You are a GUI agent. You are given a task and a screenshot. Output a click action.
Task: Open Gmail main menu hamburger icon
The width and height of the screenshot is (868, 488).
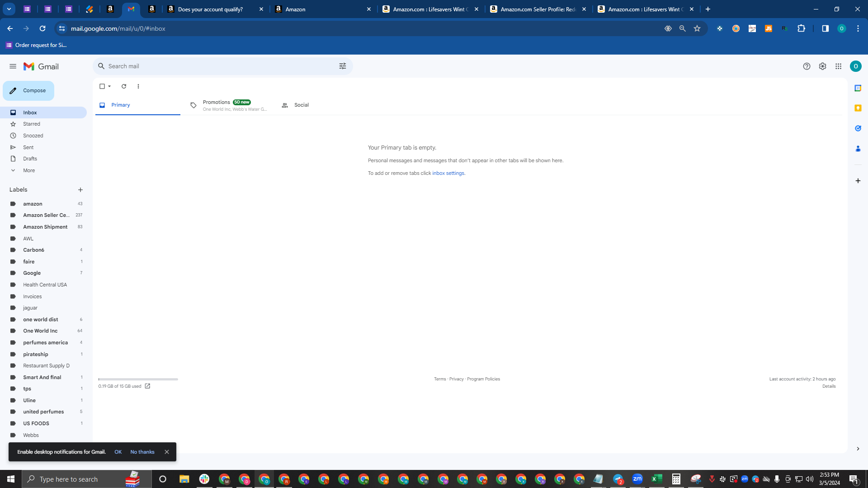(x=13, y=66)
